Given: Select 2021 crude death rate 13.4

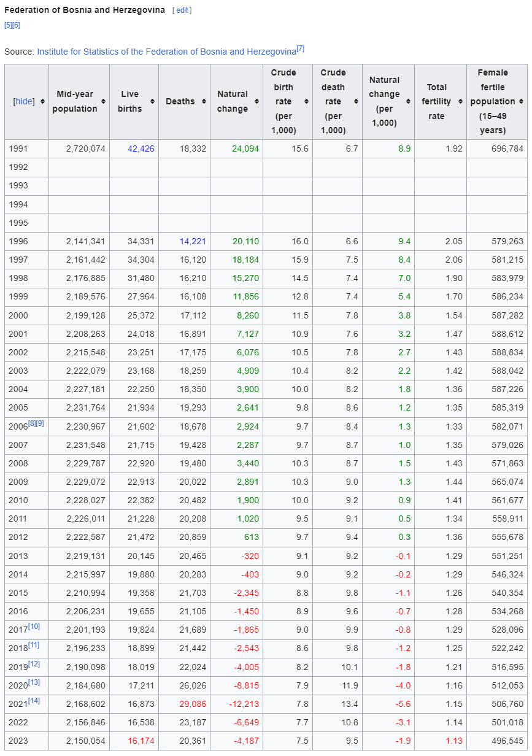Looking at the screenshot, I should [x=350, y=704].
